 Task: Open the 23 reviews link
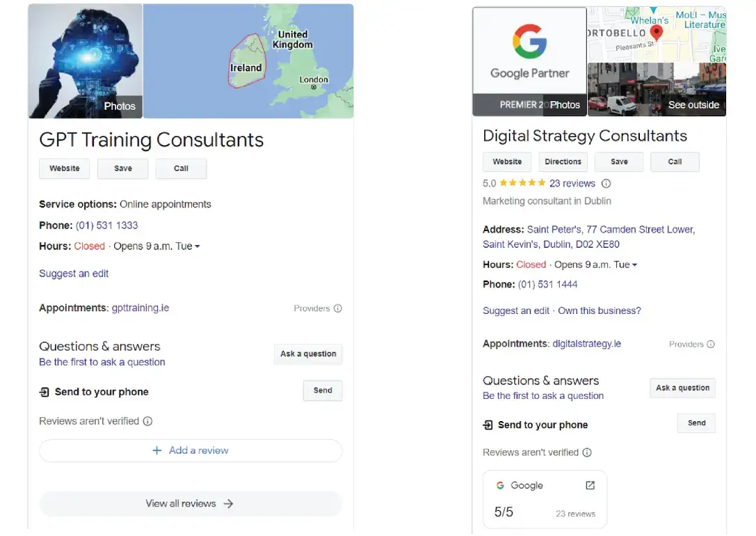click(573, 183)
